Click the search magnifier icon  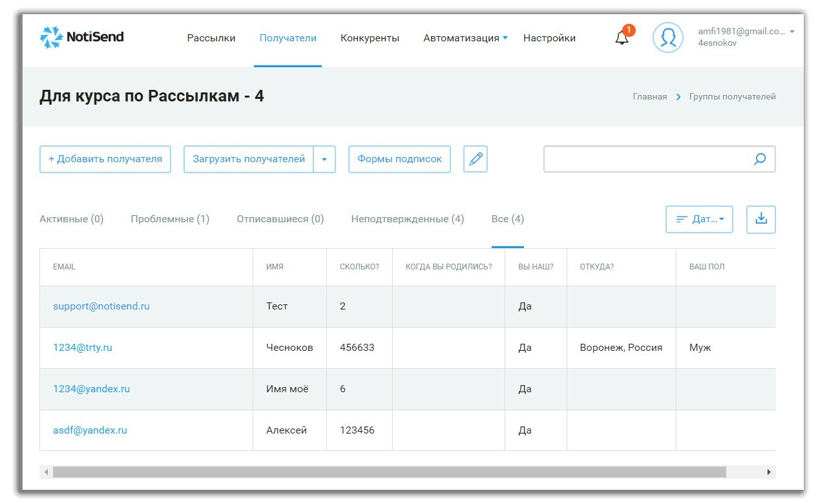pos(760,159)
